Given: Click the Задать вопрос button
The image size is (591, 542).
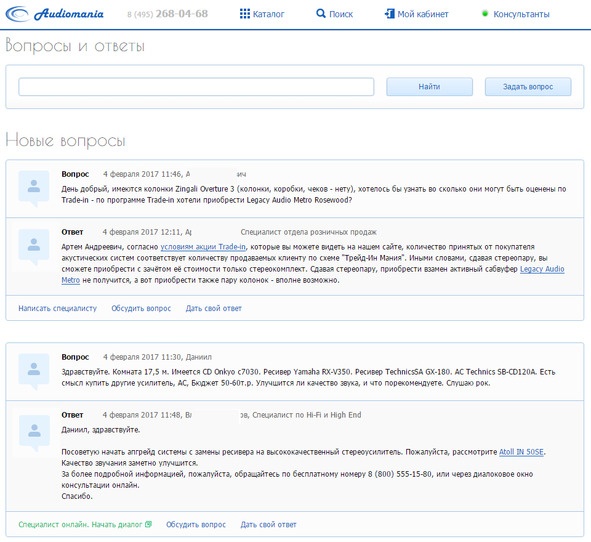Looking at the screenshot, I should (x=528, y=87).
